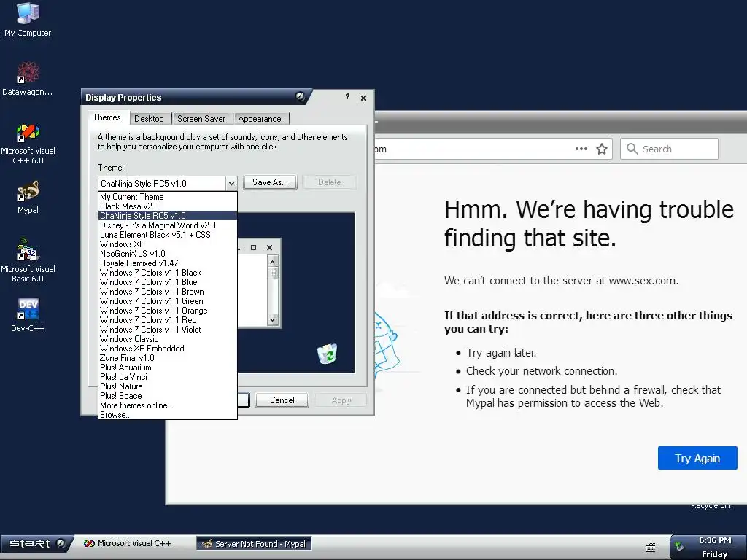Click Cancel in Display Properties
Screen dimensions: 747x560
tap(282, 400)
